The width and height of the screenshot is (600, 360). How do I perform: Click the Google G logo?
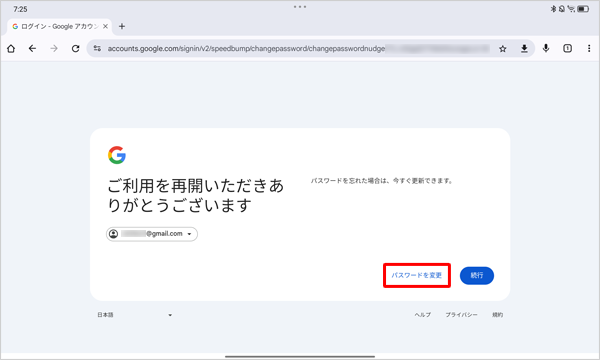pyautogui.click(x=117, y=155)
